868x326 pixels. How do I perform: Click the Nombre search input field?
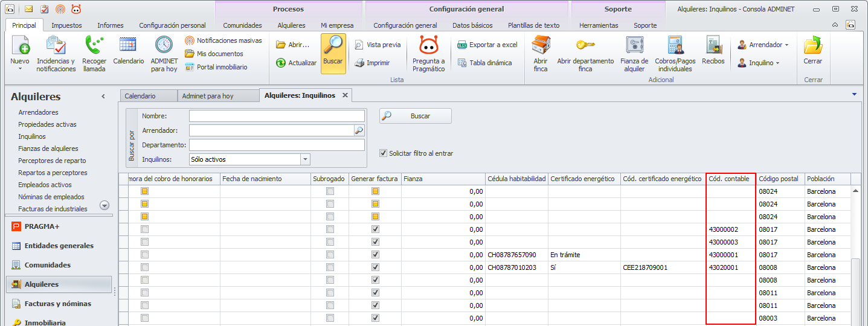pyautogui.click(x=277, y=116)
